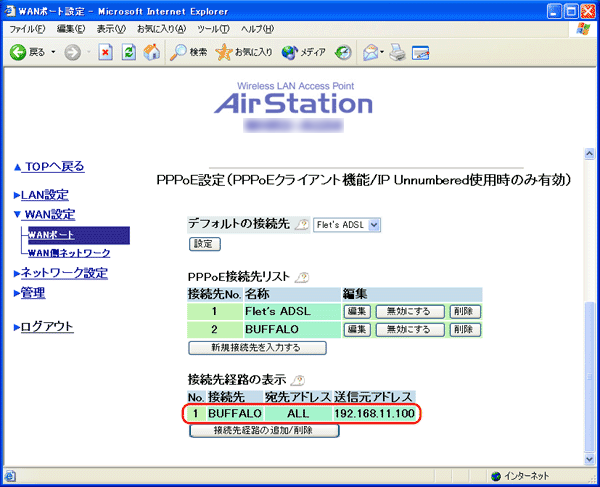The image size is (600, 487).
Task: Click the 接続先経路の追加/削除 button
Action: click(264, 430)
